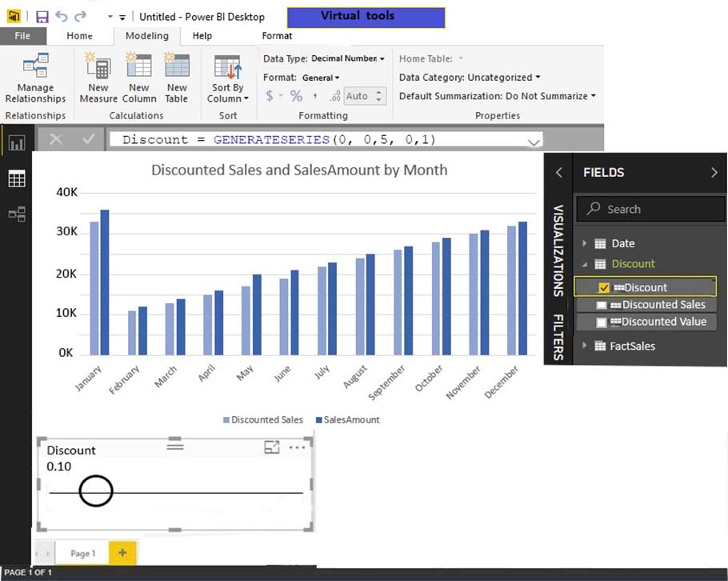Open the File menu
This screenshot has width=728, height=581.
[x=22, y=36]
